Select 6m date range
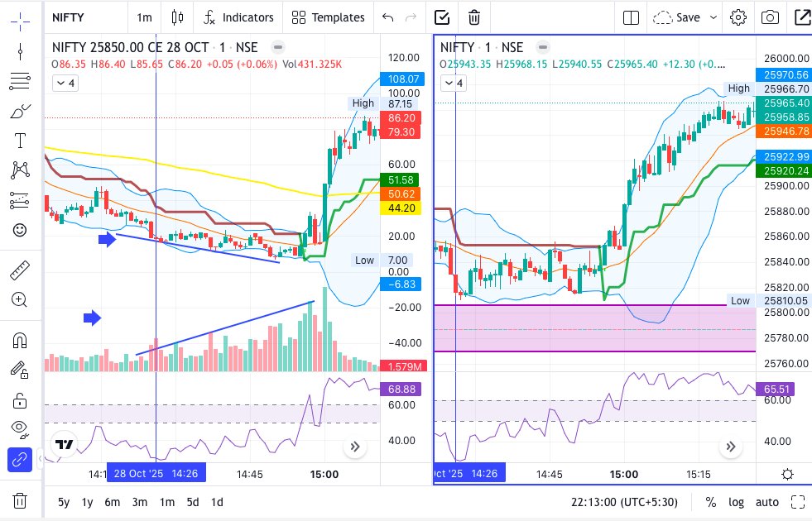The width and height of the screenshot is (812, 521). click(113, 502)
